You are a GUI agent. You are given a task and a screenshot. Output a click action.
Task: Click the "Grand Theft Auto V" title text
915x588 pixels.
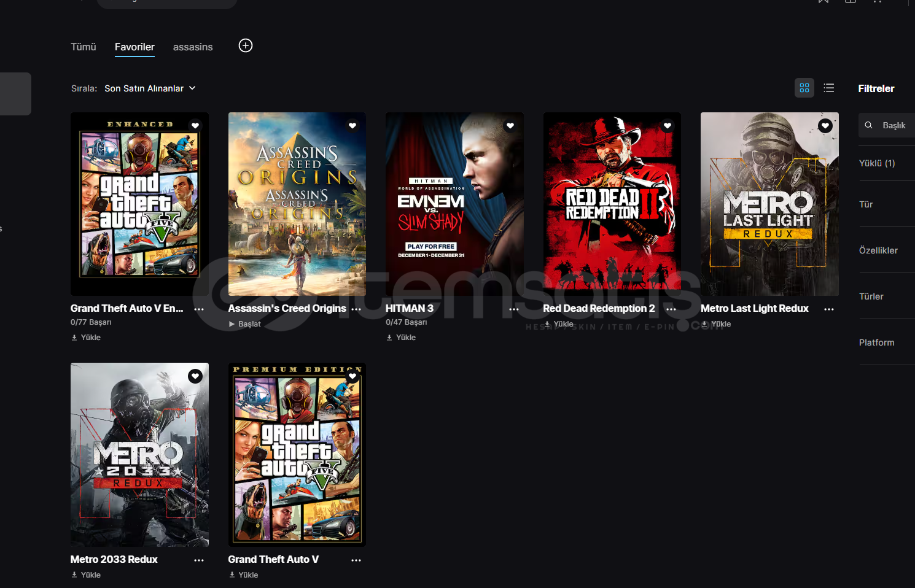[273, 560]
